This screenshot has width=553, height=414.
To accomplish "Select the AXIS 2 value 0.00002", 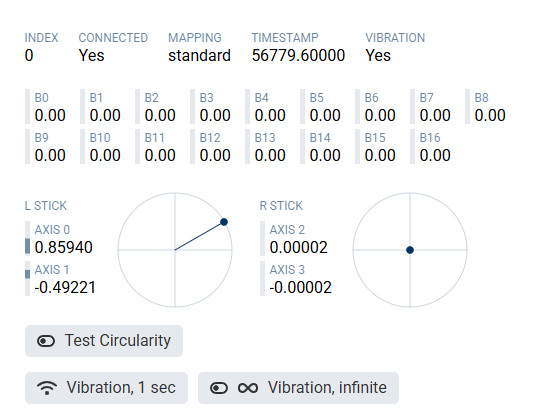I will coord(298,247).
